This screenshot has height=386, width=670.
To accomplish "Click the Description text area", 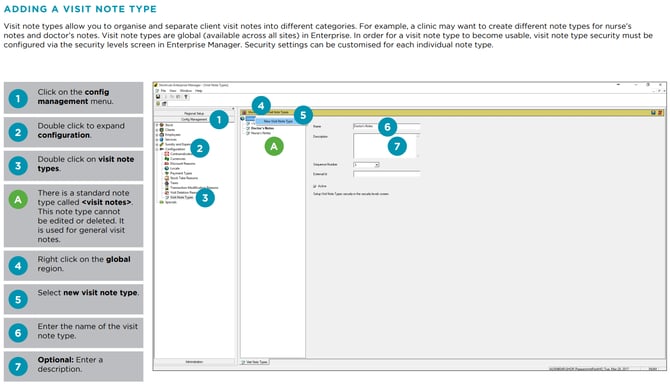I will pyautogui.click(x=385, y=145).
